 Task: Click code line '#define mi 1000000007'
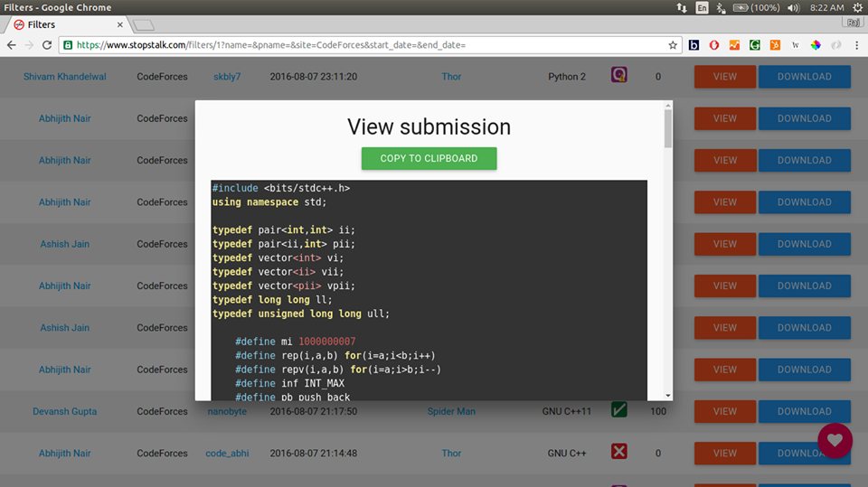pyautogui.click(x=295, y=342)
